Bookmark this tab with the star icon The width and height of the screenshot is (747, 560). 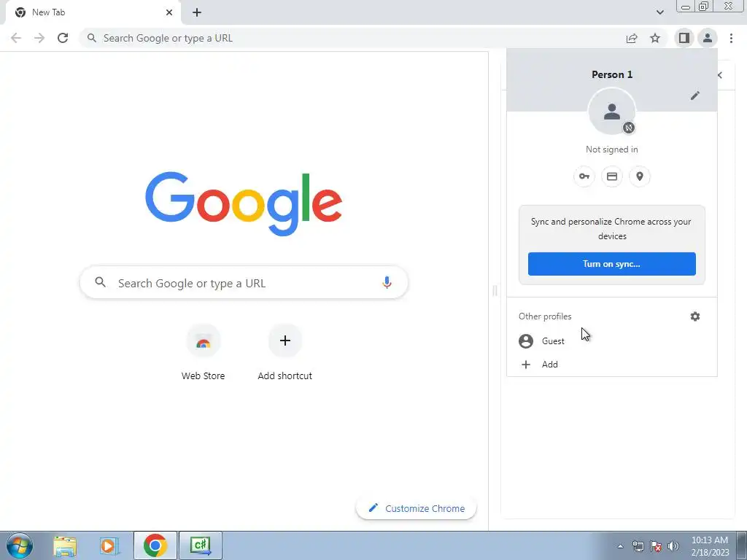pos(656,38)
